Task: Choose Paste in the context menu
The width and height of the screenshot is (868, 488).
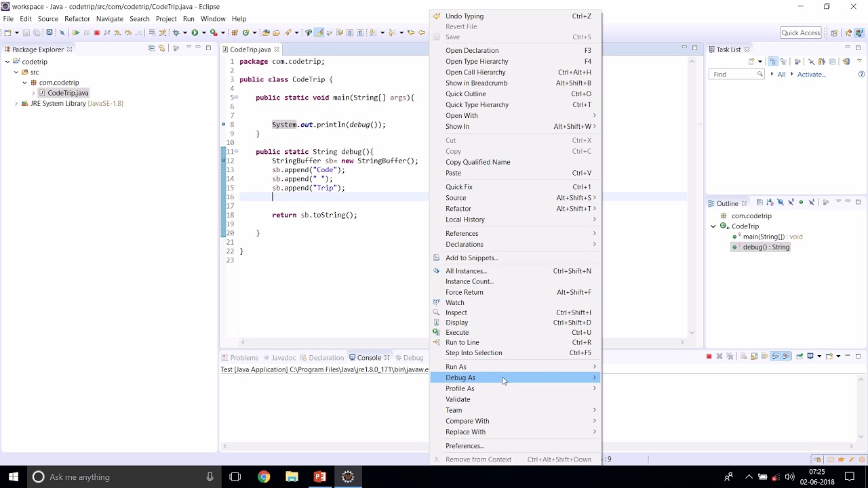Action: click(515, 173)
